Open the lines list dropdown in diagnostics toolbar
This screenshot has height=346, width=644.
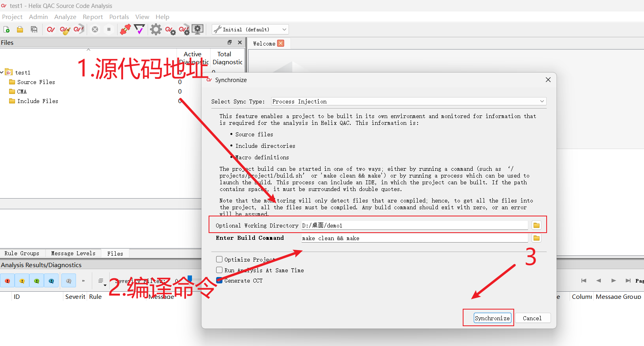click(x=102, y=281)
